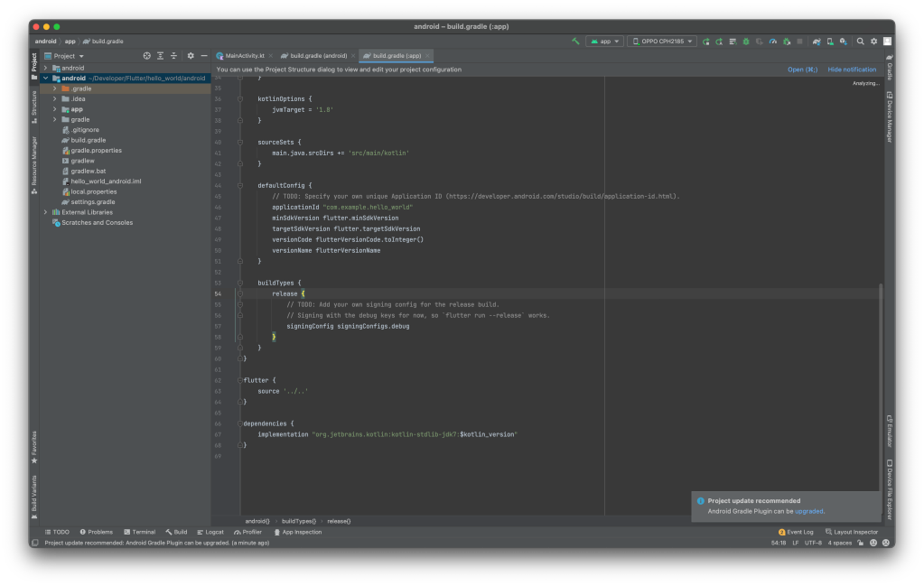Click the Search Everywhere magnifier icon
Image resolution: width=924 pixels, height=586 pixels.
tap(861, 42)
